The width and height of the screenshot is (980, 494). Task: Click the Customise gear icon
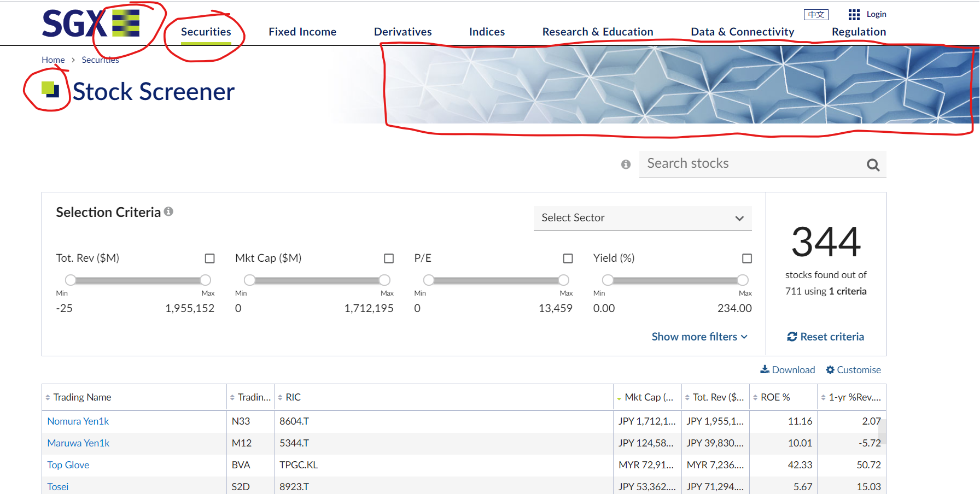pyautogui.click(x=830, y=370)
